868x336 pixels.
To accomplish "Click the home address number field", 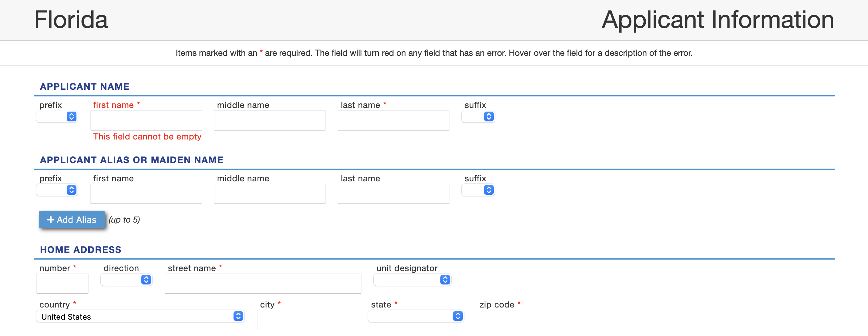I will point(62,284).
